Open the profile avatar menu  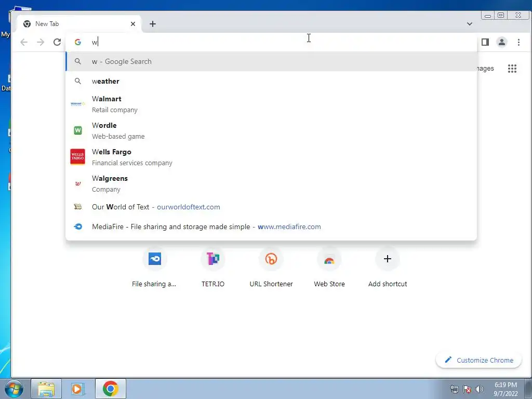(501, 42)
